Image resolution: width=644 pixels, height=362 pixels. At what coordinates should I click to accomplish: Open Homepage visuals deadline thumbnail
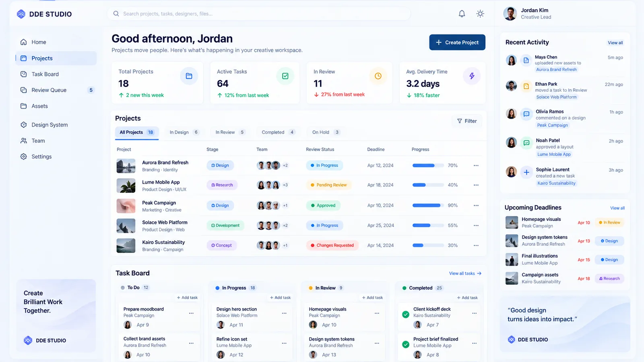click(512, 222)
